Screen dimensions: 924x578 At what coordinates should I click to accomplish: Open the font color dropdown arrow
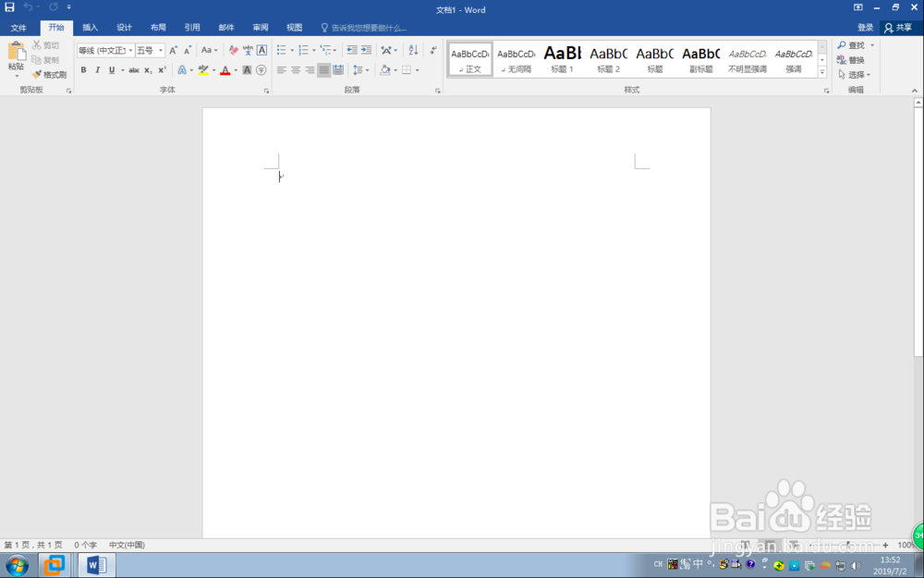click(x=236, y=69)
